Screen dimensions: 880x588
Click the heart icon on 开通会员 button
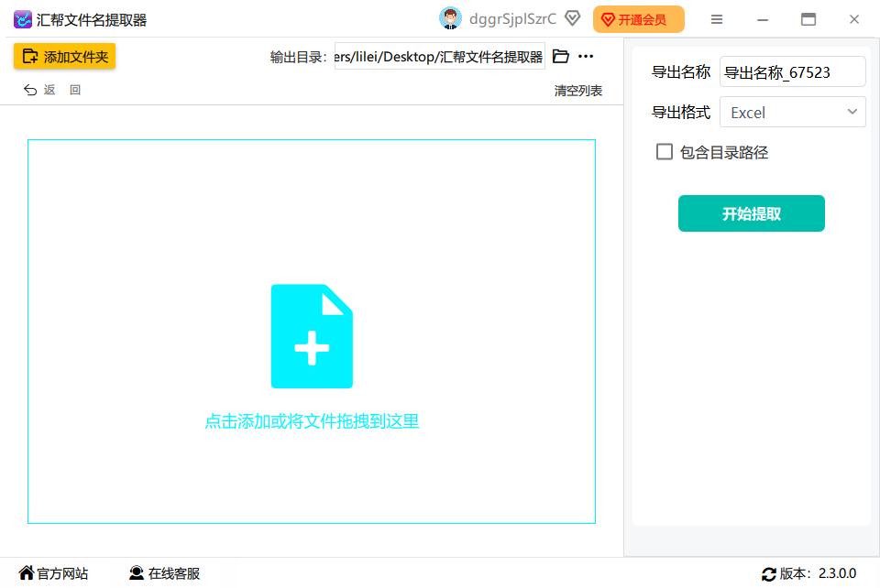(x=610, y=18)
